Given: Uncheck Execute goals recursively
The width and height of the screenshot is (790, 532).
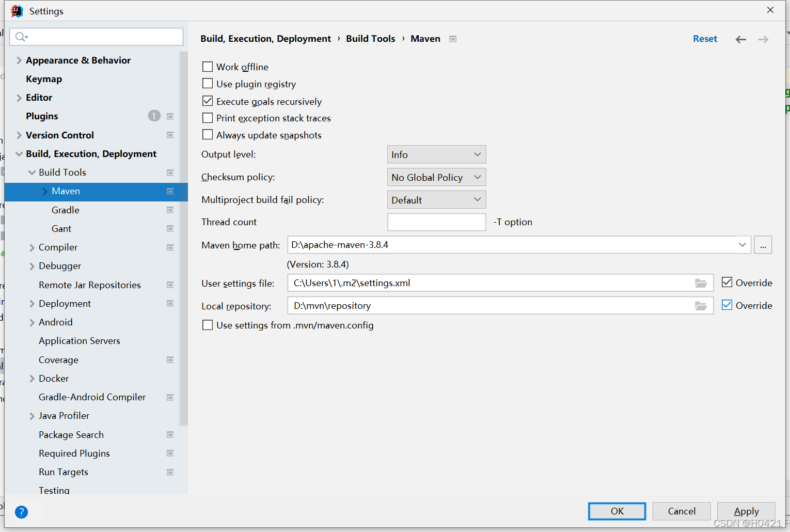Looking at the screenshot, I should 208,101.
